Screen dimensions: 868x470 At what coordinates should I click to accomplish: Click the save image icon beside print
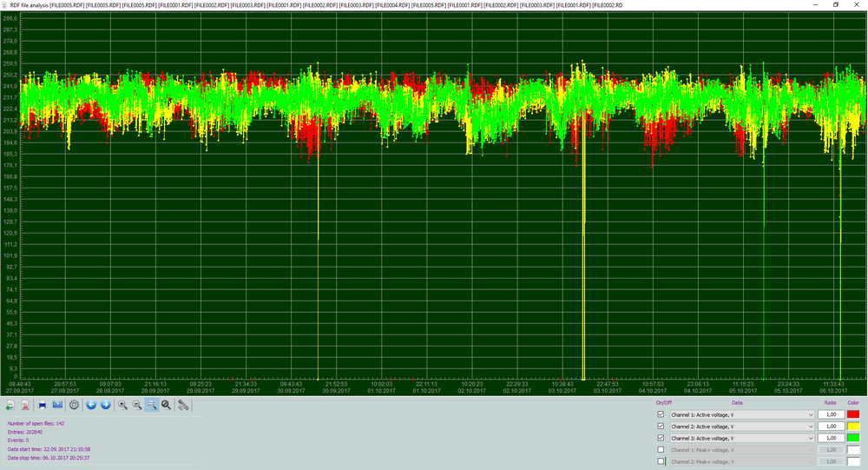57,405
